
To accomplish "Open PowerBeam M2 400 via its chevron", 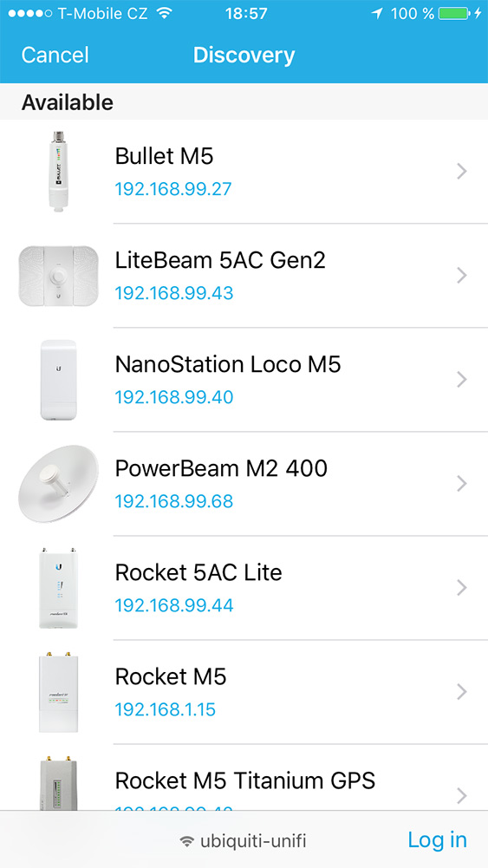I will click(462, 484).
